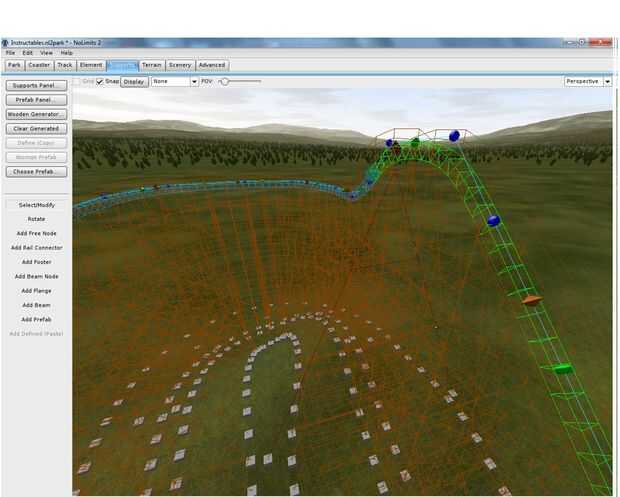This screenshot has height=497, width=620.
Task: Switch to the Advanced tab
Action: [x=212, y=65]
